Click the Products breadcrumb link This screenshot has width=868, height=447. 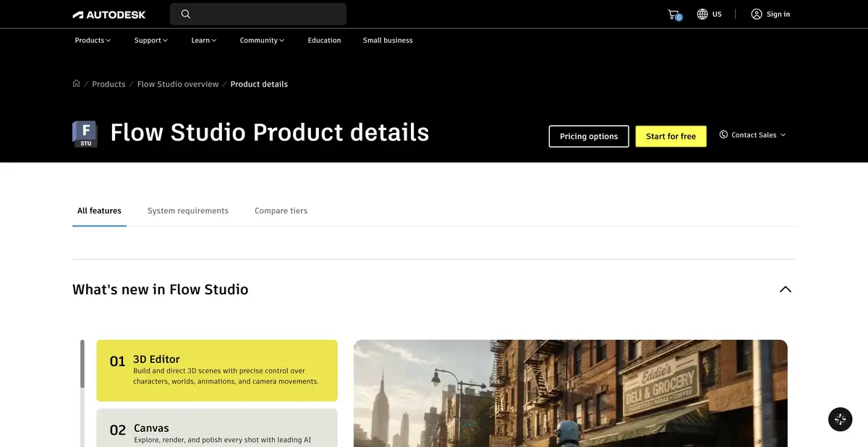[109, 84]
